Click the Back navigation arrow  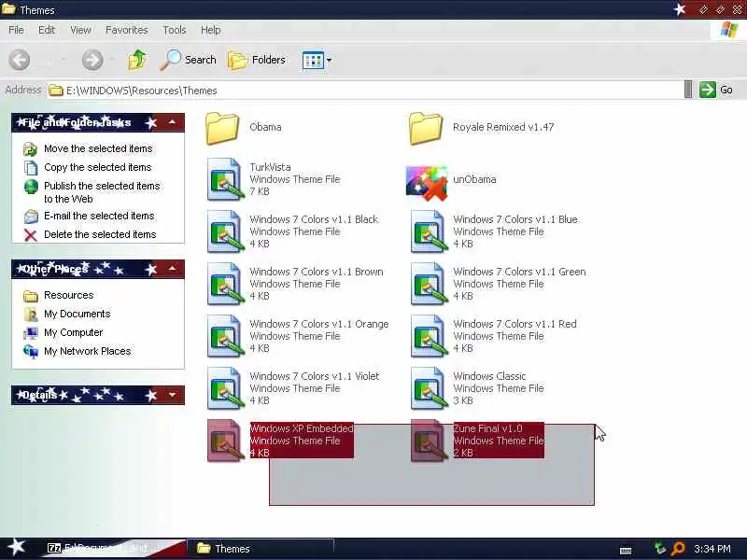pos(20,60)
